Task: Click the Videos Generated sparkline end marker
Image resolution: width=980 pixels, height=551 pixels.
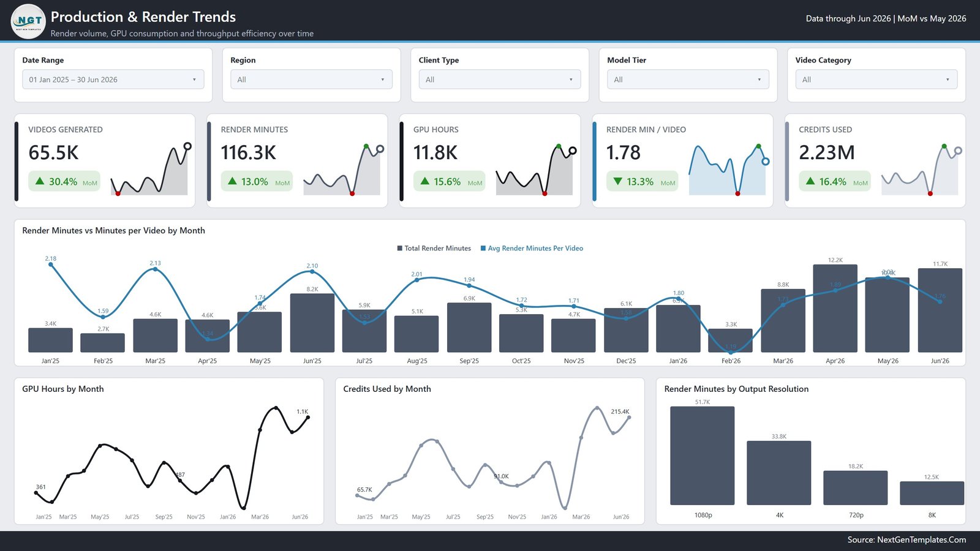Action: pyautogui.click(x=187, y=146)
